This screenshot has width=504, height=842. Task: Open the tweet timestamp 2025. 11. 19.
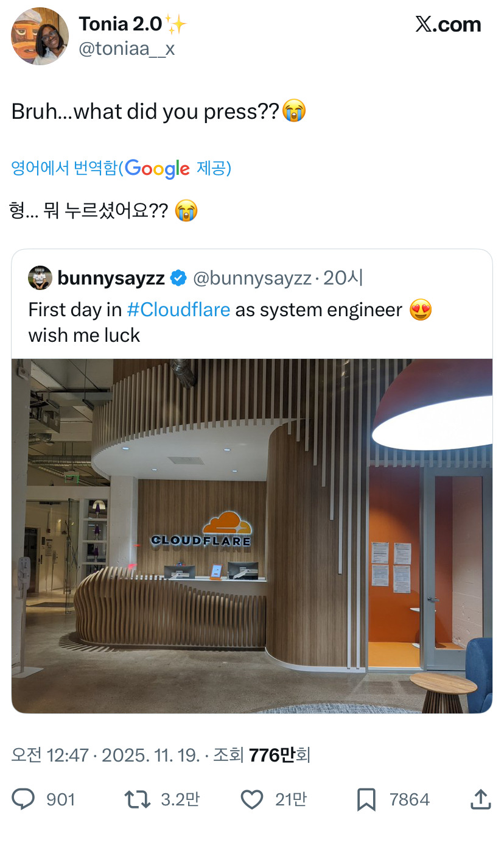(x=150, y=755)
